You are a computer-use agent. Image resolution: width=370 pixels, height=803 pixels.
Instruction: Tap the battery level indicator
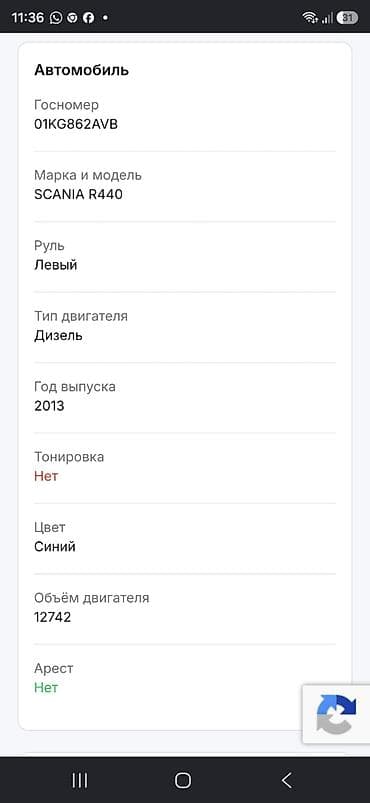[347, 17]
